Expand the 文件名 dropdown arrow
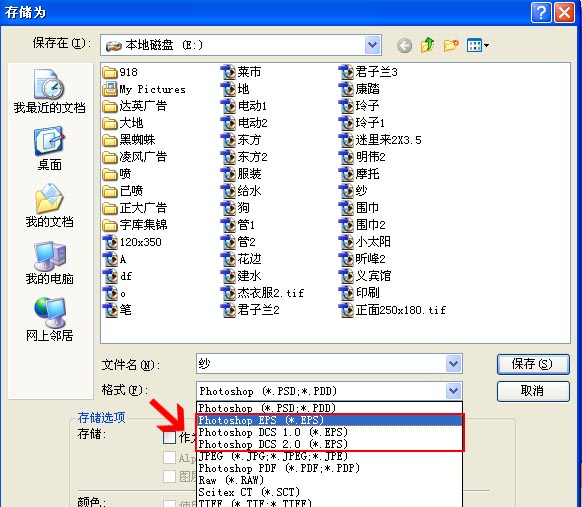Viewport: 582px width, 507px height. pyautogui.click(x=453, y=363)
